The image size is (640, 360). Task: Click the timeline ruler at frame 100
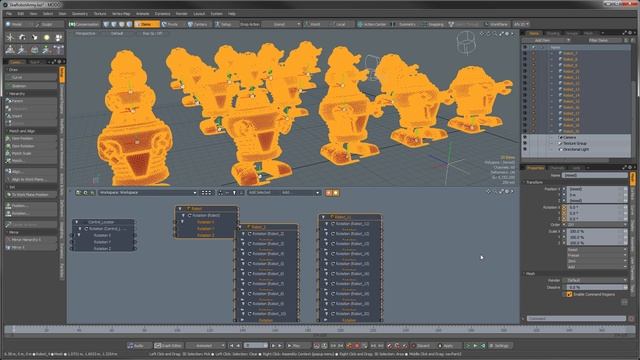coord(177,329)
